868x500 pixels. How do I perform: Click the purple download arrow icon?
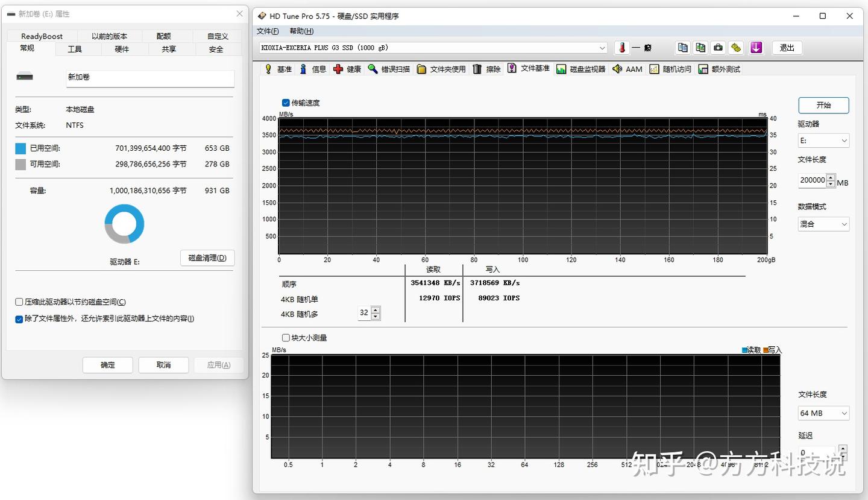pos(756,48)
